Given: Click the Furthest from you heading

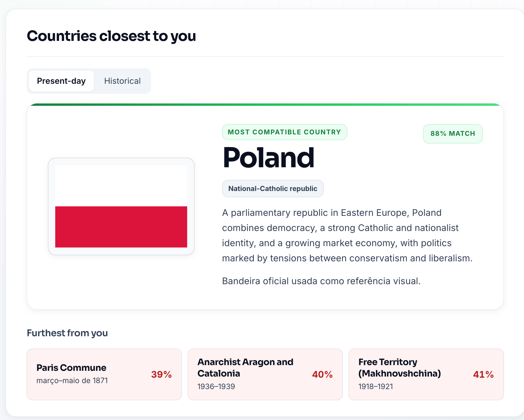Looking at the screenshot, I should click(67, 333).
